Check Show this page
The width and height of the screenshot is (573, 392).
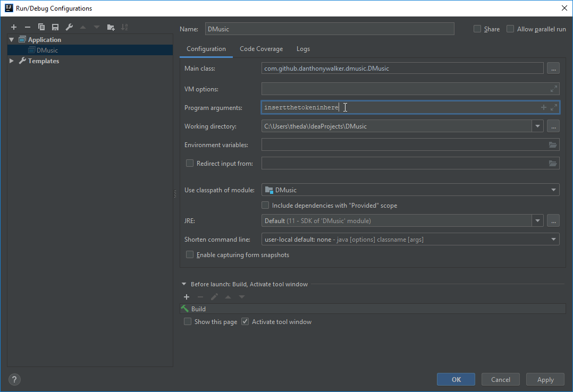click(188, 321)
